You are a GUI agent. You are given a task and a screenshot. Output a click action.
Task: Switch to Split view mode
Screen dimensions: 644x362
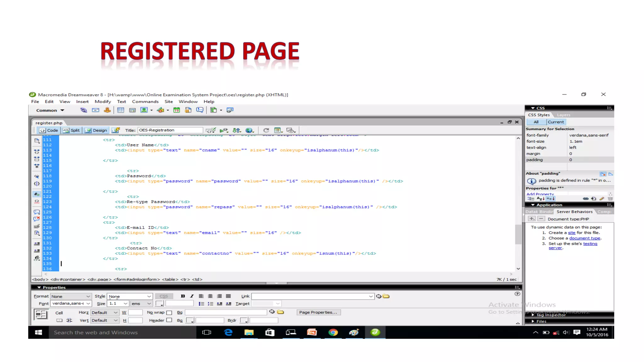coord(71,130)
